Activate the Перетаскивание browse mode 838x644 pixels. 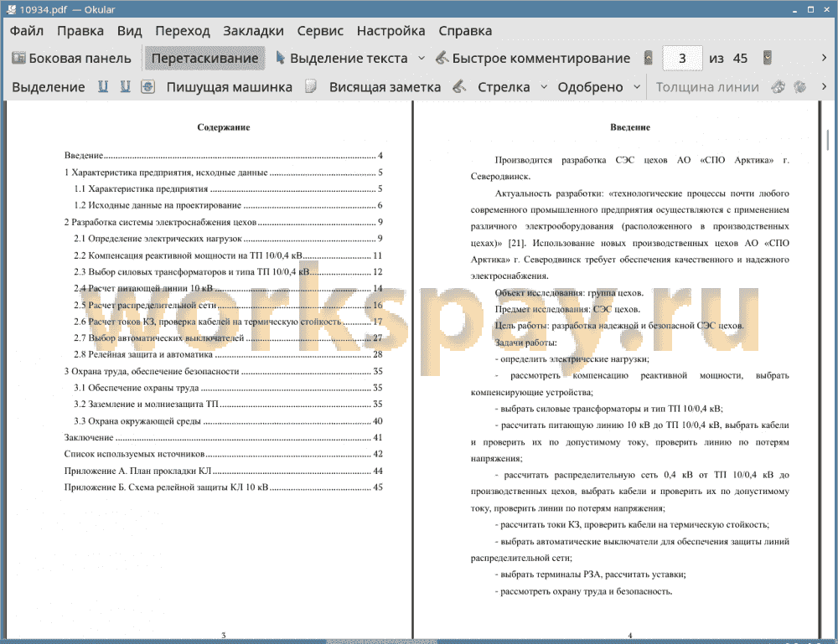(x=204, y=59)
